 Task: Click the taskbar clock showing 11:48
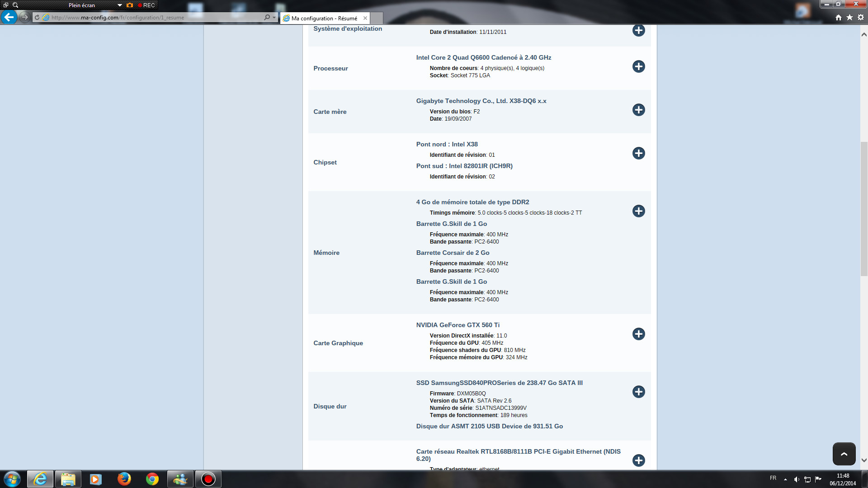click(843, 479)
